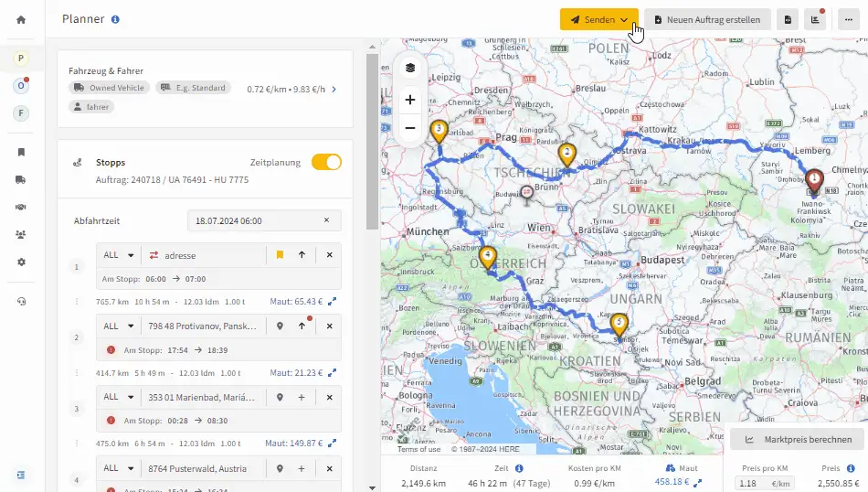Click plus icon on Marienbad stop

tap(302, 397)
